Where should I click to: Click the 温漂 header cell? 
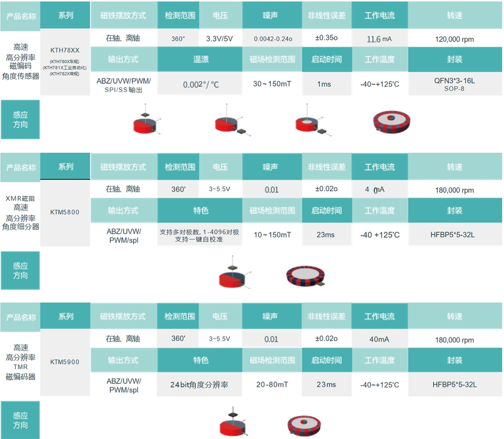point(200,59)
